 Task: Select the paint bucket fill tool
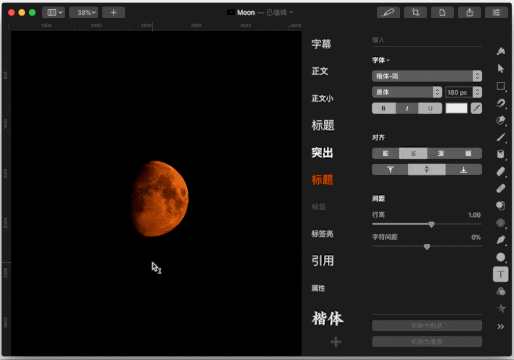pos(500,154)
